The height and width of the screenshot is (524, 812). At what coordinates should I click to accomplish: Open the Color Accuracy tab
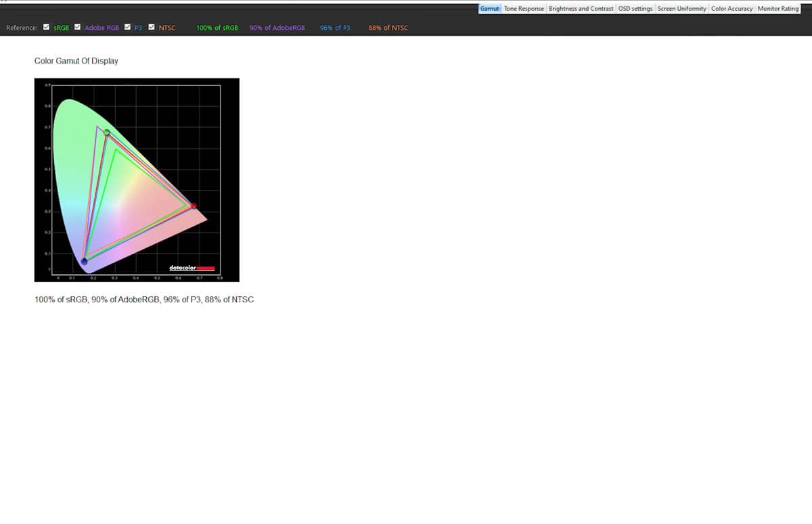click(731, 9)
